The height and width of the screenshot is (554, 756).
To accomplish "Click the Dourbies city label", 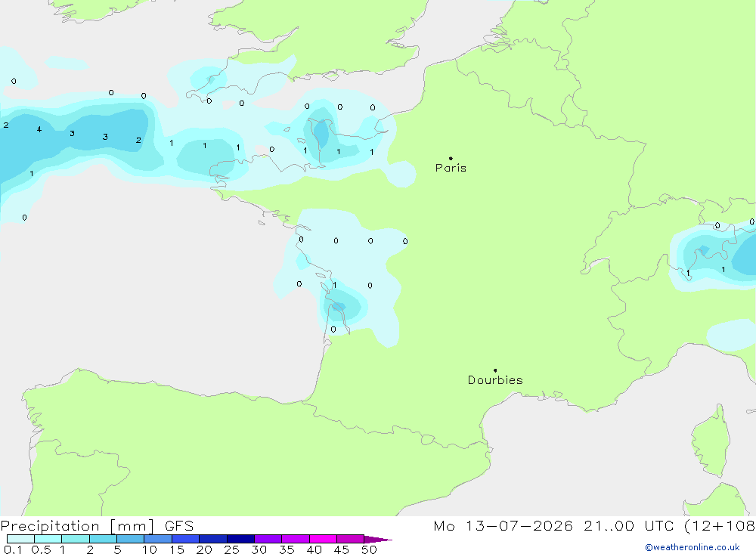I will tap(495, 380).
